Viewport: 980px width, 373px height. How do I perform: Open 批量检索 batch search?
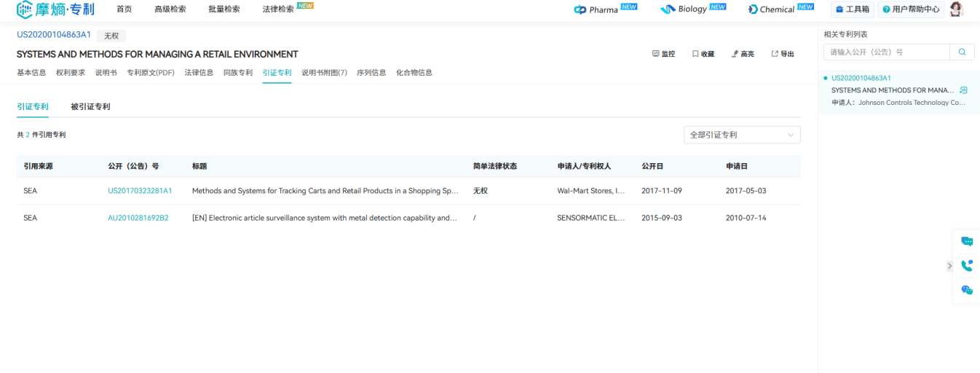point(224,9)
